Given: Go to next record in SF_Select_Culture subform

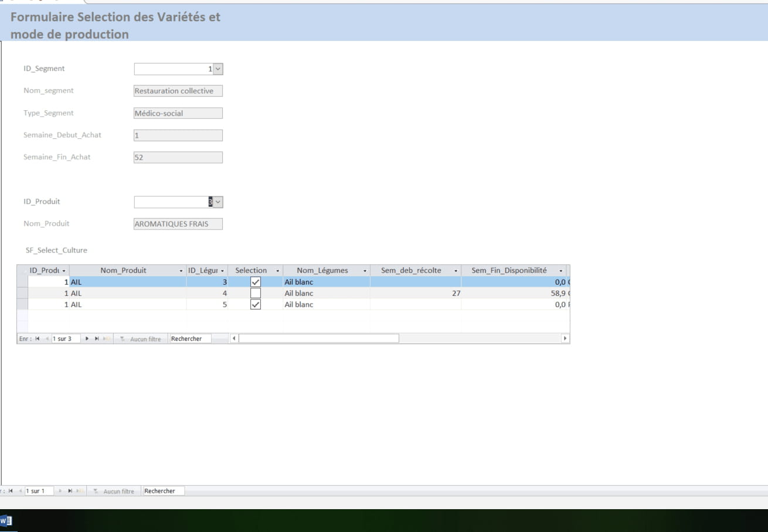Looking at the screenshot, I should click(88, 339).
